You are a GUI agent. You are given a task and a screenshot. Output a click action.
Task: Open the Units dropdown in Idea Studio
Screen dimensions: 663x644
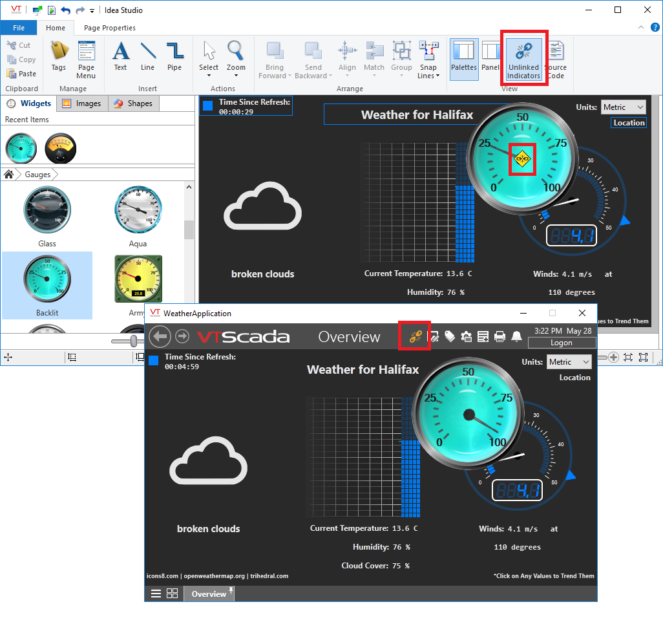pos(624,107)
